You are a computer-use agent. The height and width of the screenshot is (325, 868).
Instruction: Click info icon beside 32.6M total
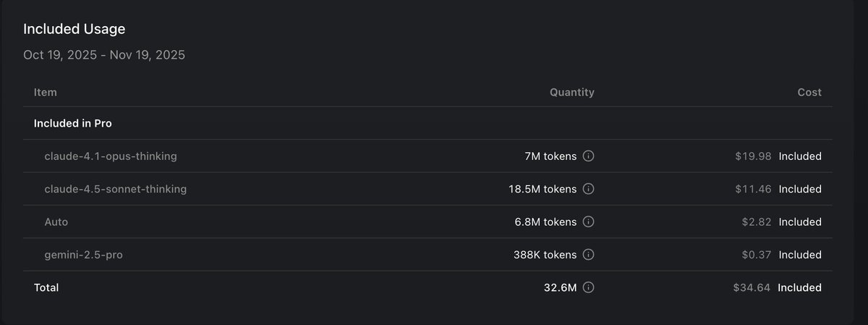[x=589, y=287]
